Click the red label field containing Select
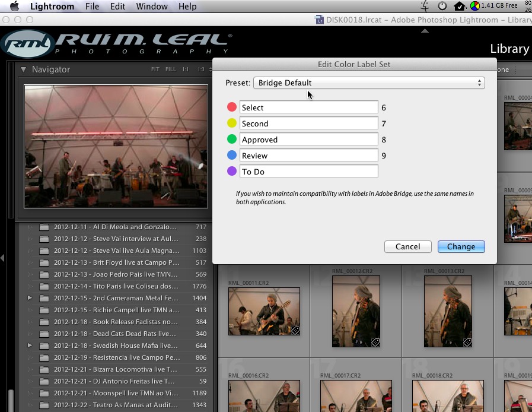 click(309, 107)
